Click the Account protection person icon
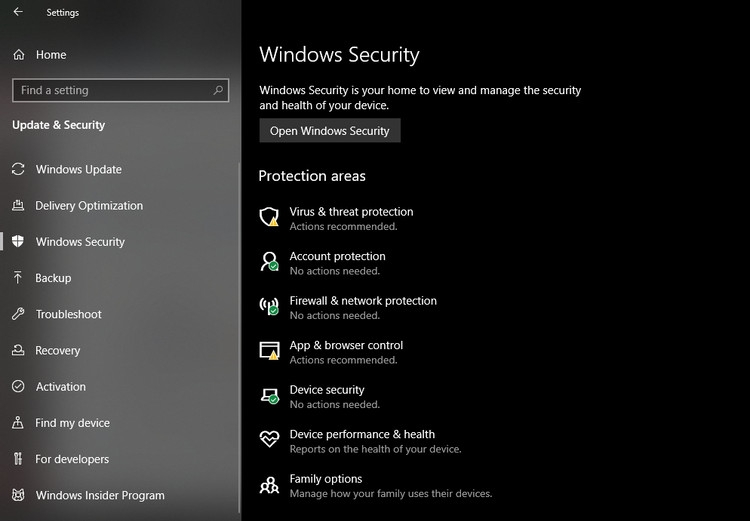The width and height of the screenshot is (750, 521). [x=269, y=262]
